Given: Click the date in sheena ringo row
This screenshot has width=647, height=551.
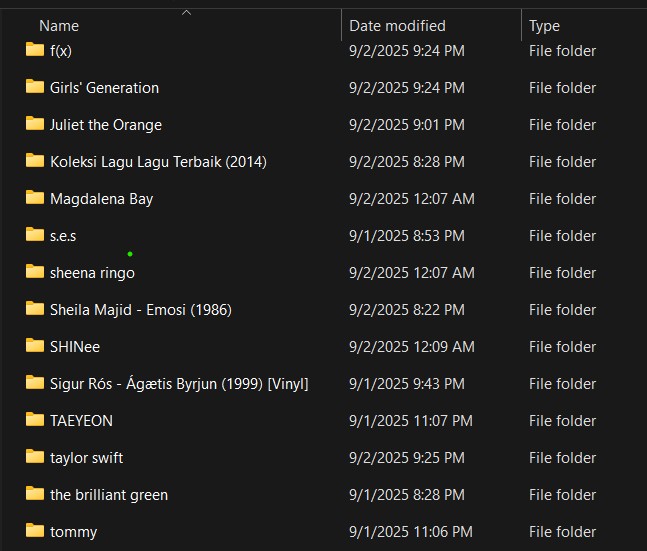Looking at the screenshot, I should point(412,273).
